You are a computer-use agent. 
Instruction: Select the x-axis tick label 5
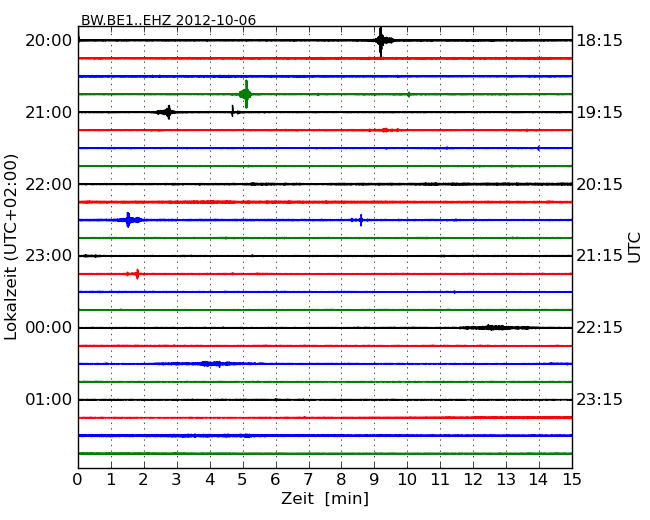pyautogui.click(x=243, y=479)
